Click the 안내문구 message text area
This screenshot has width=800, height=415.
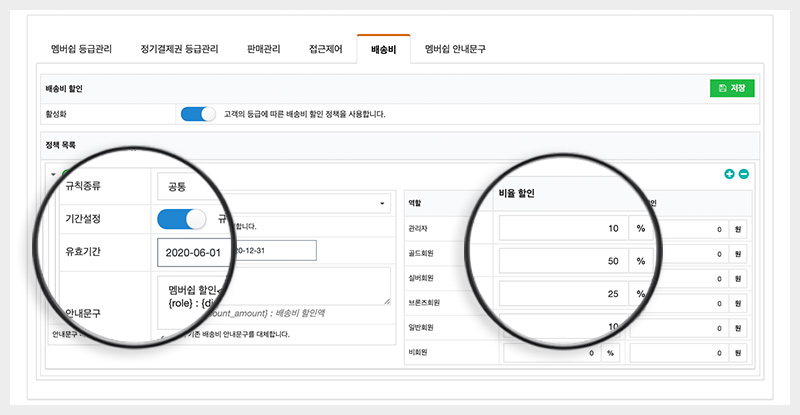coord(273,287)
